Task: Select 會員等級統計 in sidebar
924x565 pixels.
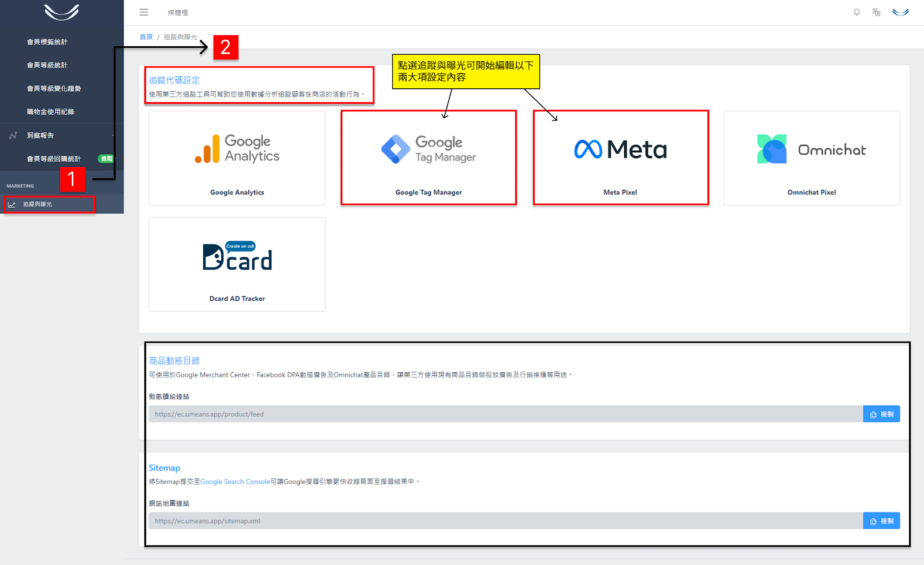Action: point(47,65)
